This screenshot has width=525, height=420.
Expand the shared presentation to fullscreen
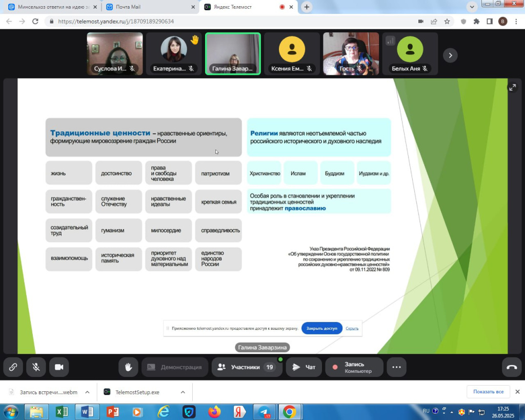(512, 88)
